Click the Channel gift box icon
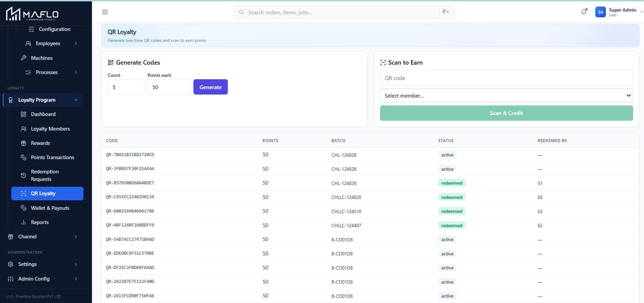The width and height of the screenshot is (644, 303). click(10, 237)
